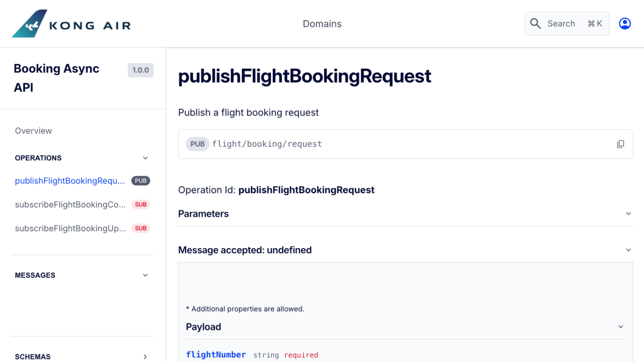This screenshot has height=362, width=644.
Task: Click the PUB badge in sidebar operations
Action: tap(141, 181)
